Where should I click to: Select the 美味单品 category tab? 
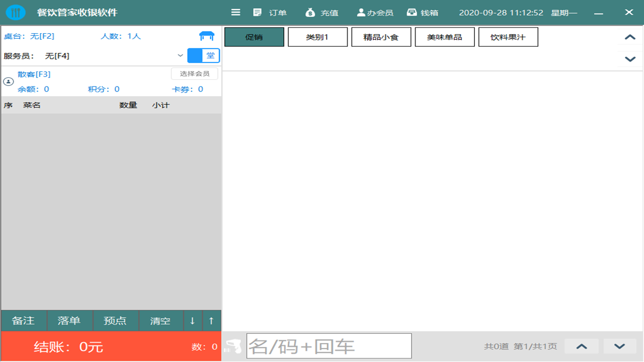point(444,37)
